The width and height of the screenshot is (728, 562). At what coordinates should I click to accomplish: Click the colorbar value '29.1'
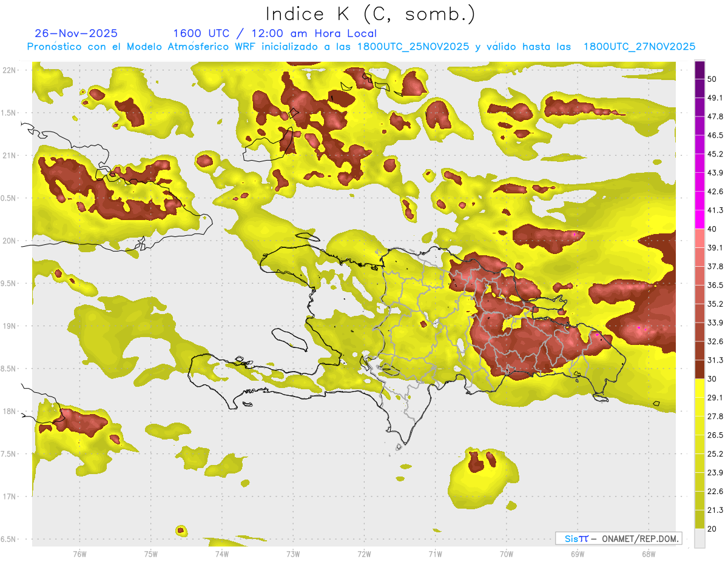coord(715,398)
